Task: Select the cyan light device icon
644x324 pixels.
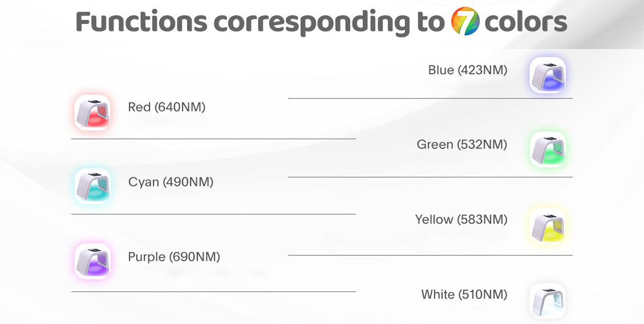Action: tap(92, 186)
